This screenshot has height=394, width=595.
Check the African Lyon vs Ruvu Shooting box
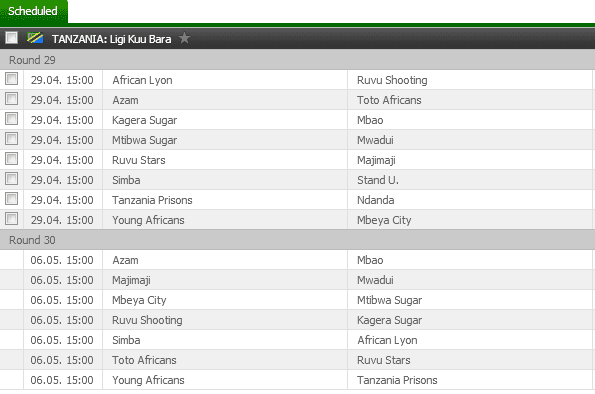pos(11,79)
